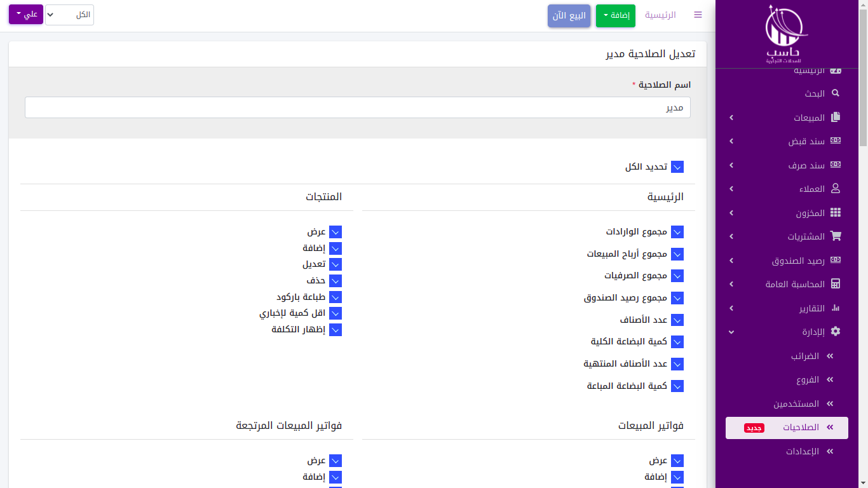Click the reports bar chart icon
Image resolution: width=868 pixels, height=488 pixels.
[836, 308]
